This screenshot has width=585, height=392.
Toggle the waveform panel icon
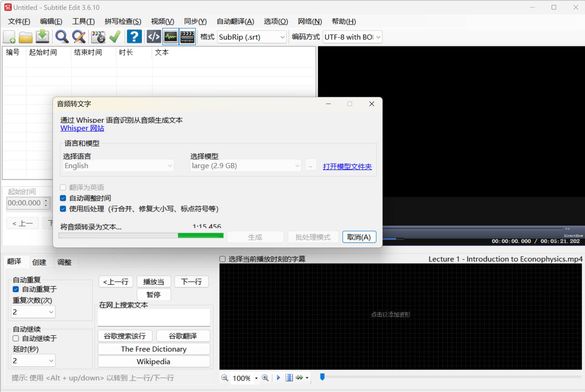coord(171,37)
